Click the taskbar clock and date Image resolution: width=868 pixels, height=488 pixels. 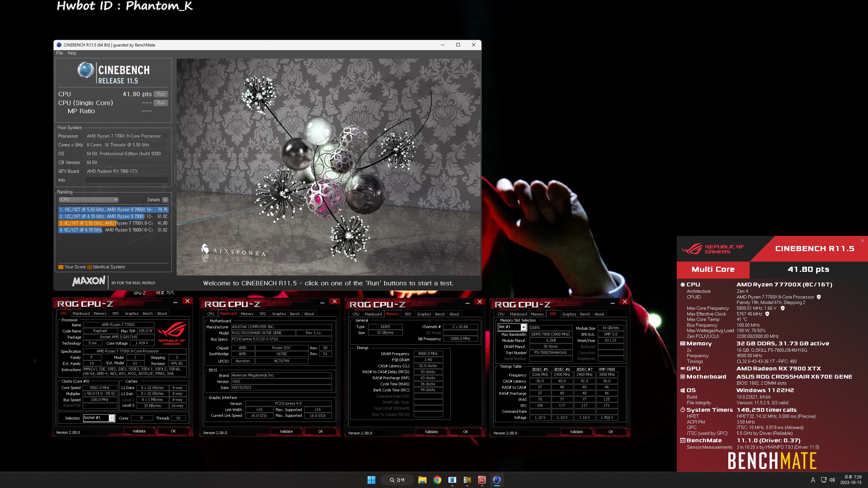coord(851,480)
